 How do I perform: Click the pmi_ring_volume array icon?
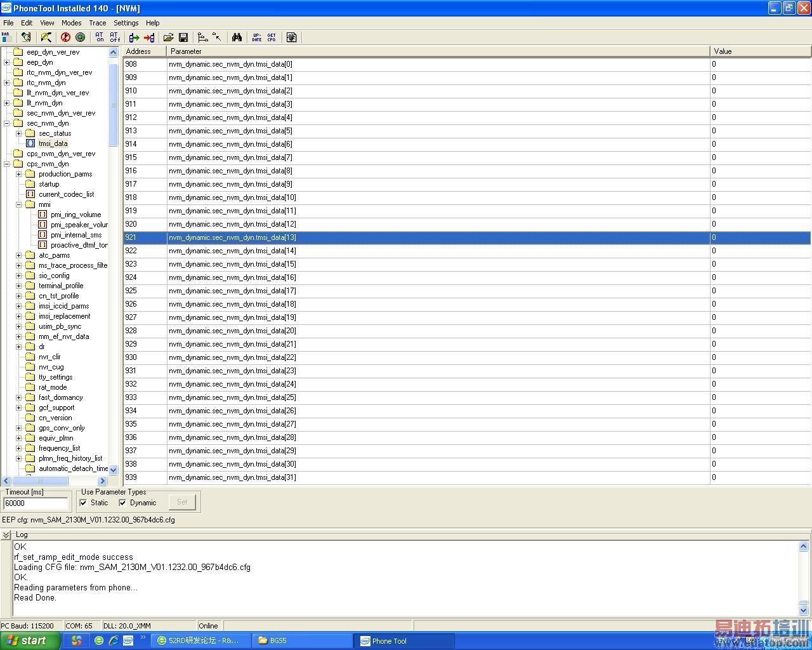point(43,215)
